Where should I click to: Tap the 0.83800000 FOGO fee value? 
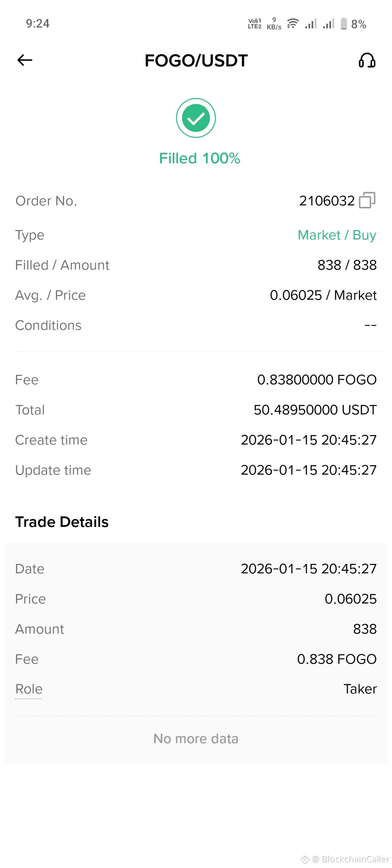click(317, 380)
